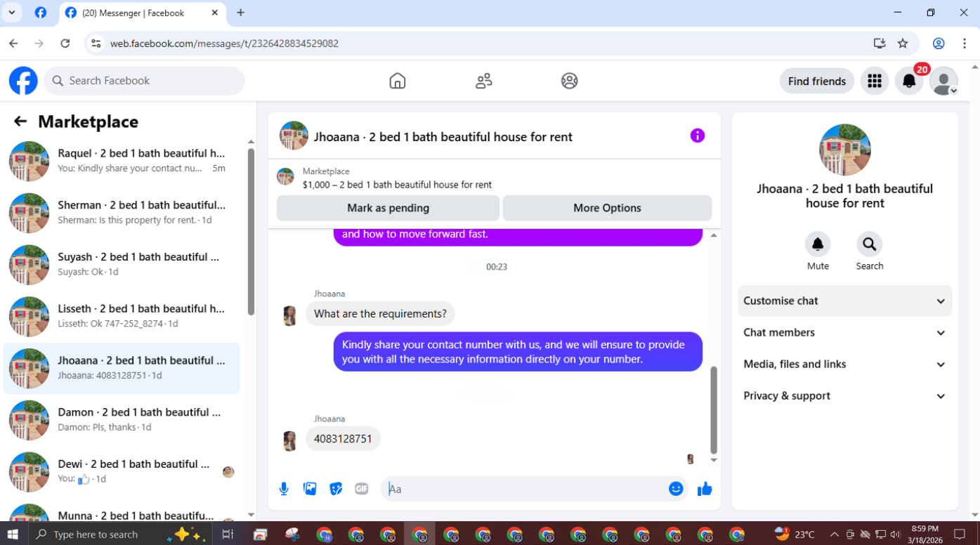Send a voice clip microphone icon

click(284, 489)
